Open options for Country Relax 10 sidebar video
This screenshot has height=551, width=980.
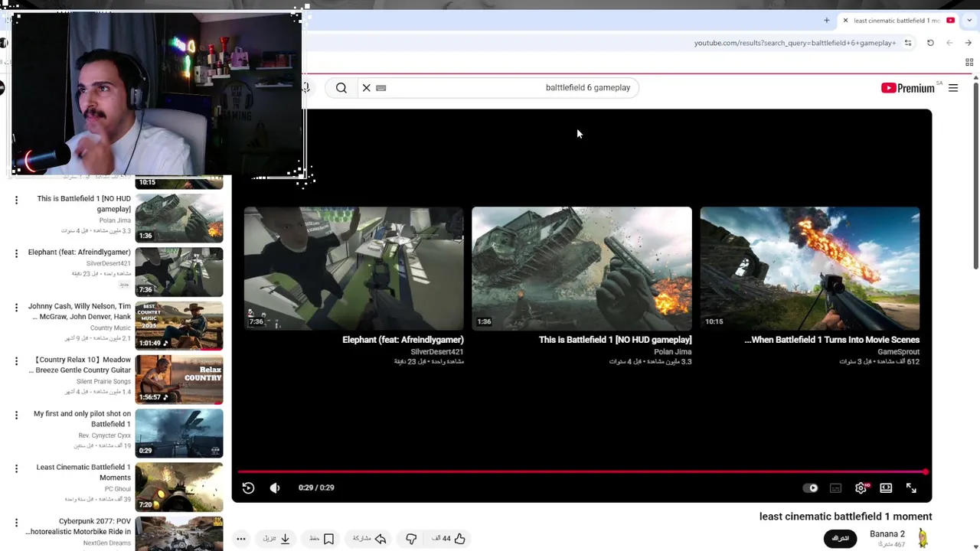pyautogui.click(x=16, y=360)
